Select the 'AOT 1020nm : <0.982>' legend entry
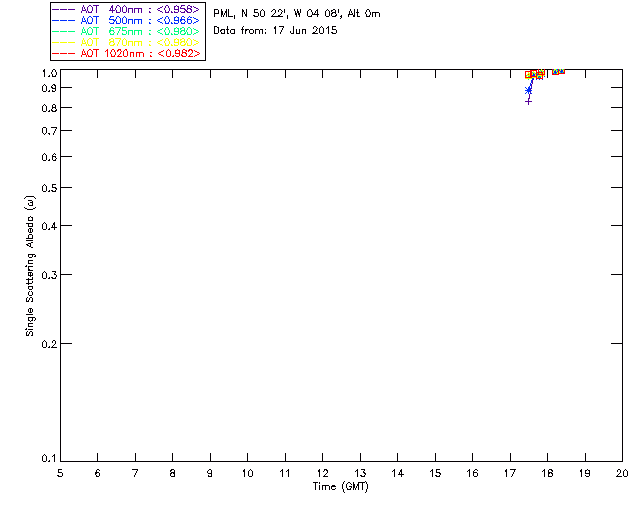640x512 pixels. [x=127, y=53]
